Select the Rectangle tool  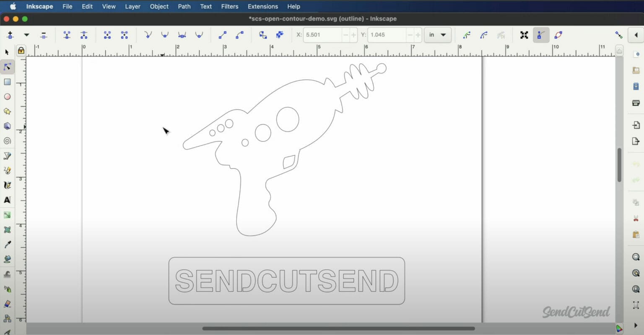(x=7, y=82)
